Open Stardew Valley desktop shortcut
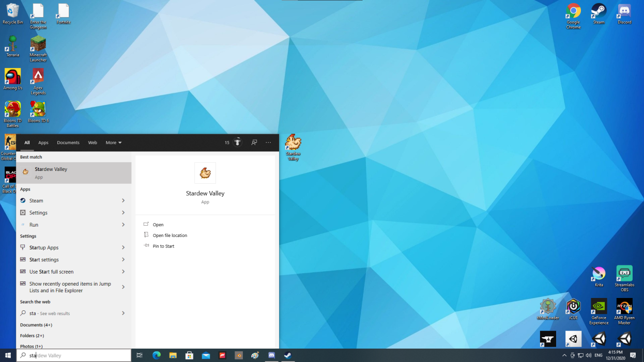 (x=293, y=147)
